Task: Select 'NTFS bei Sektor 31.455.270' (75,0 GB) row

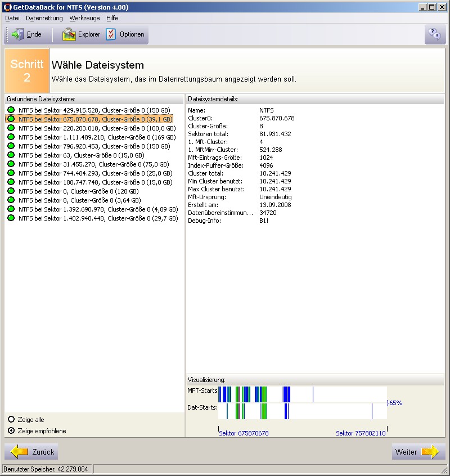Action: click(94, 164)
